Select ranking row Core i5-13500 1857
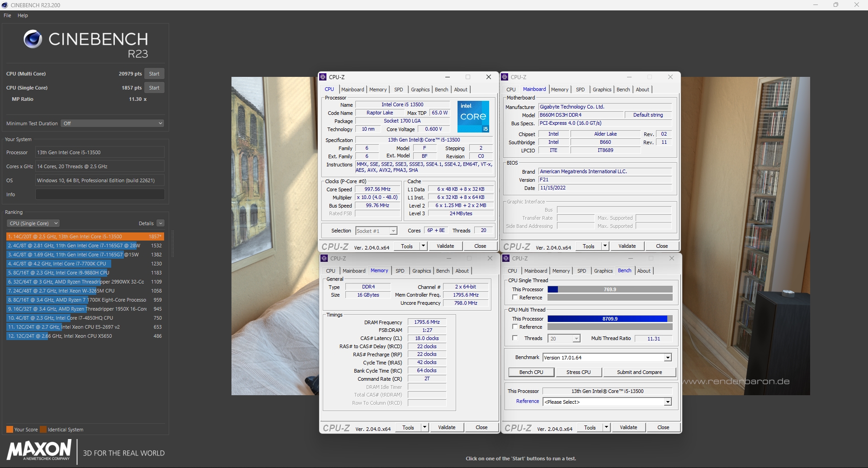 coord(85,236)
